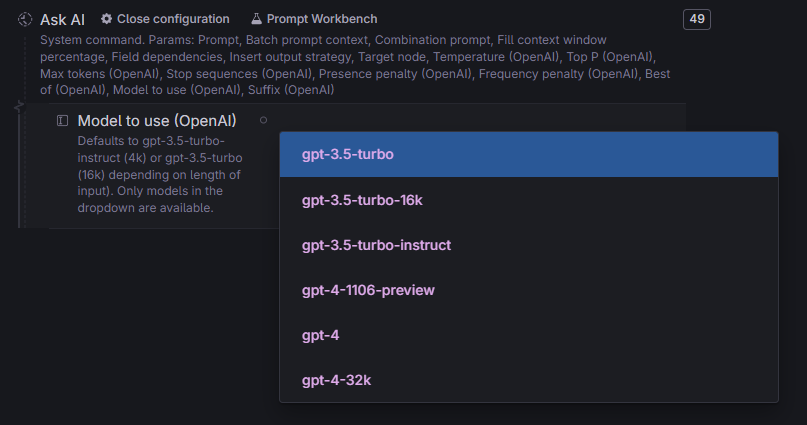Click the empty model value field above the dropdown
The height and width of the screenshot is (425, 807).
pyautogui.click(x=479, y=120)
